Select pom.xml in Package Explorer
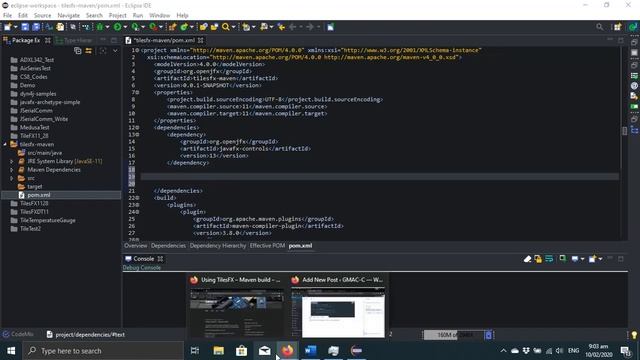 [x=39, y=195]
